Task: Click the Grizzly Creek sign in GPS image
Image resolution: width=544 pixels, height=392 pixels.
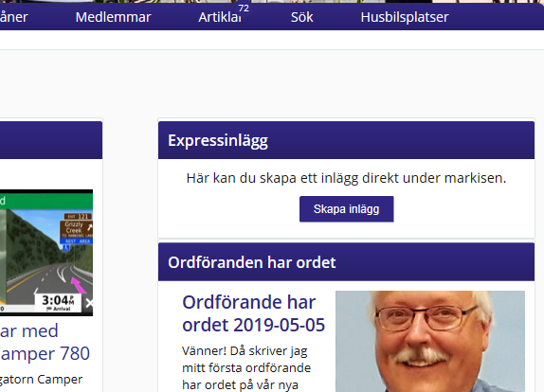Action: [x=74, y=227]
